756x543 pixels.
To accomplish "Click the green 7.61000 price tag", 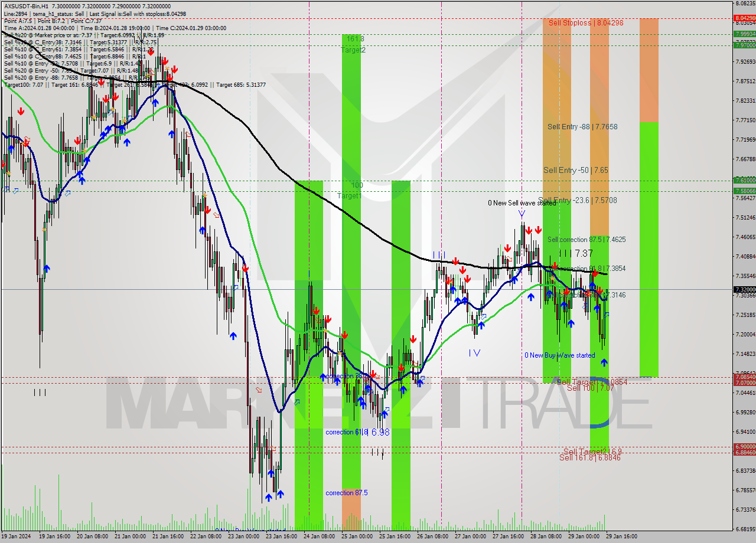I will click(744, 180).
